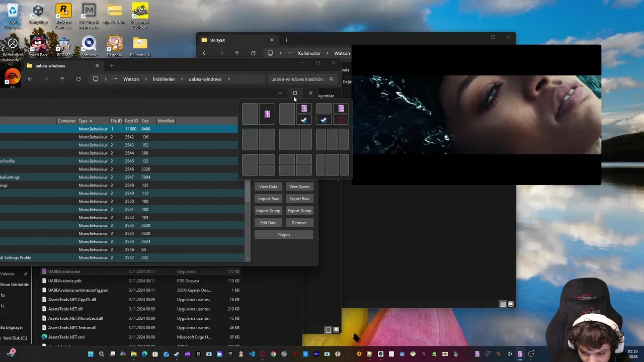Viewport: 644px width, 362px height.
Task: Close the uabea-windows tab
Action: click(x=97, y=66)
